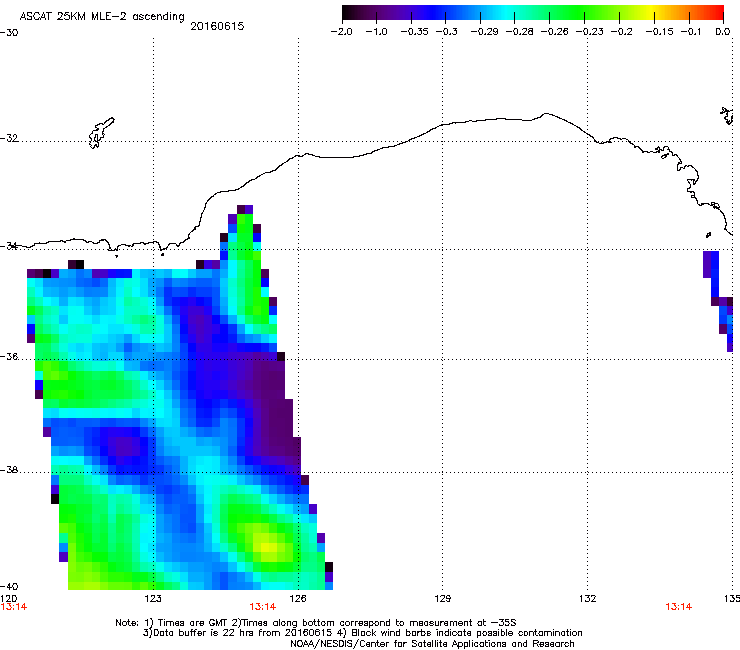Click the '-0.28' color scale value
Screen dimensions: 740x650
519,32
